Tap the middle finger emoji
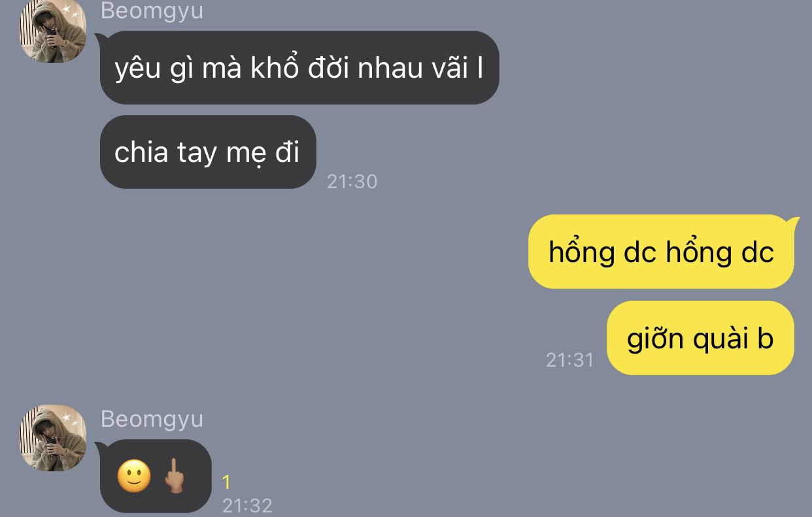 (174, 476)
